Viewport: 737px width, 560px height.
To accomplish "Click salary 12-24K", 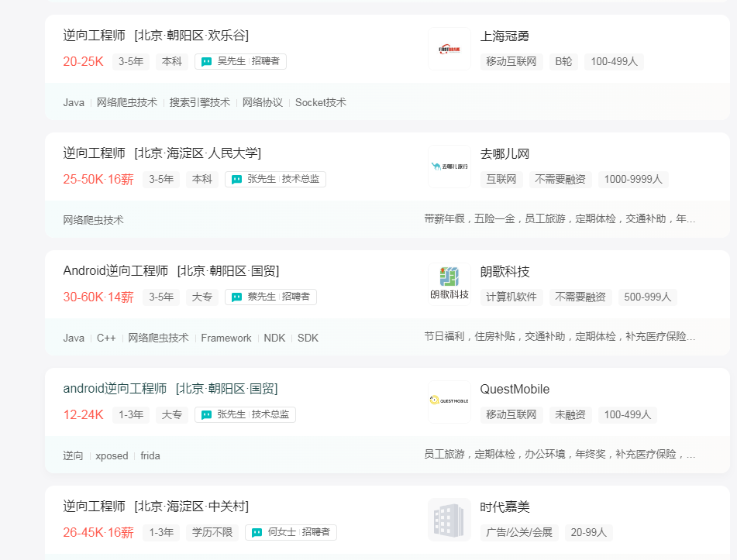I will [x=83, y=415].
